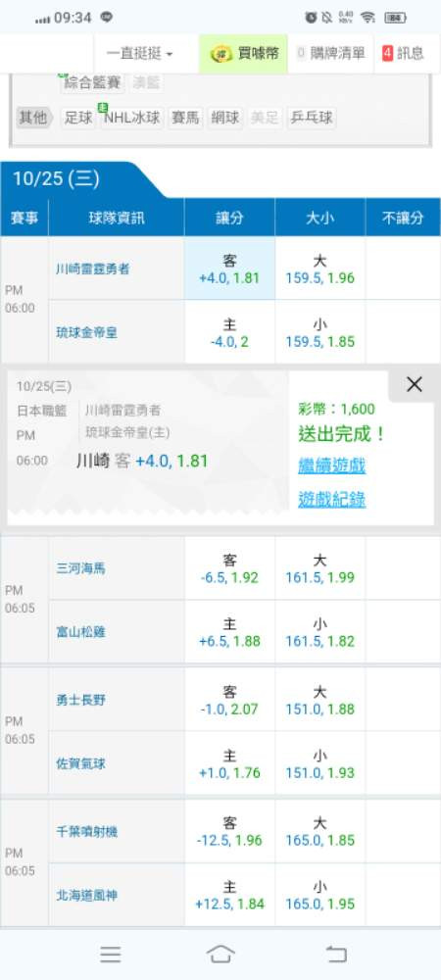Select the 足球 sport filter
This screenshot has width=441, height=980.
click(x=78, y=118)
